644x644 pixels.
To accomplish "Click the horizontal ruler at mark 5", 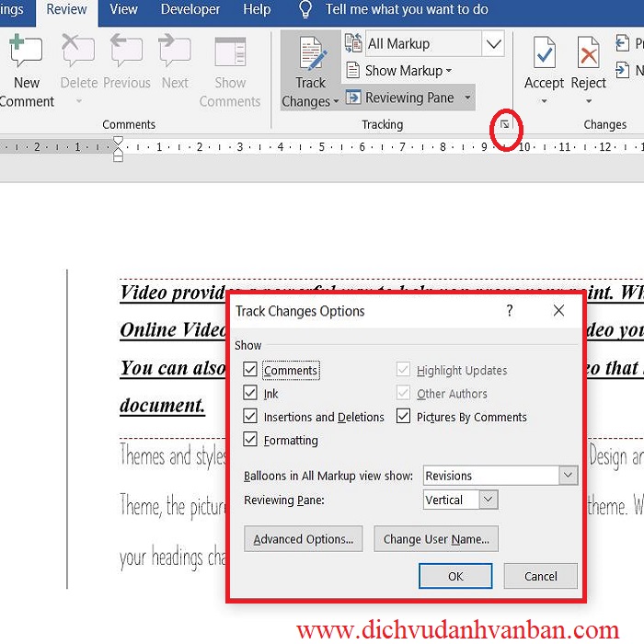I will [x=322, y=147].
